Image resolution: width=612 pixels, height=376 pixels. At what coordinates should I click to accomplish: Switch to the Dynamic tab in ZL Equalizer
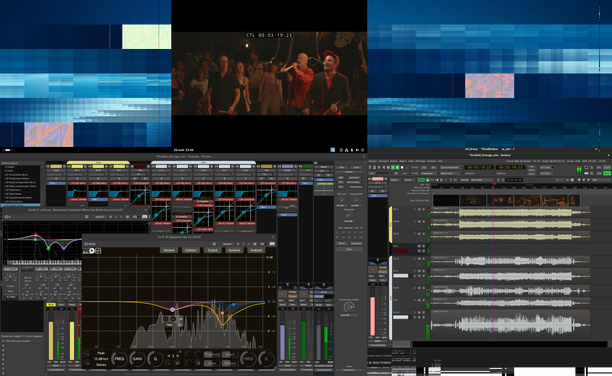[x=235, y=250]
